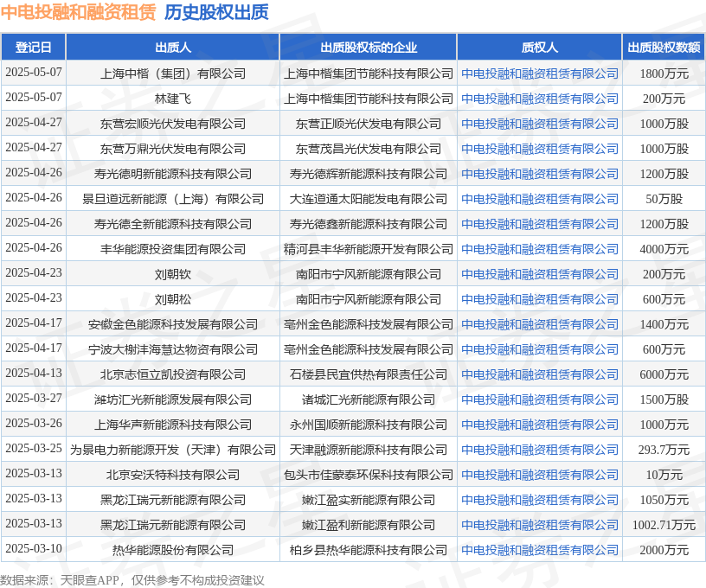Click target company 精河县丰华新能源开发有限公司

[x=369, y=249]
